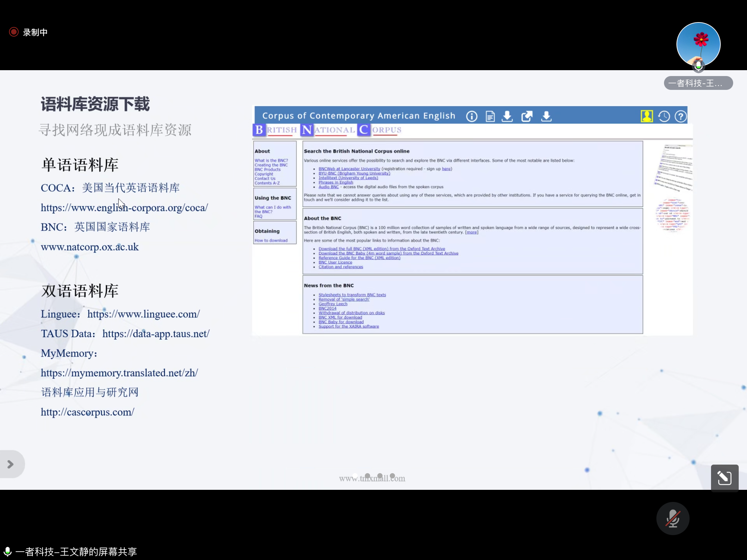This screenshot has height=560, width=747.
Task: Open the history clock icon
Action: (664, 116)
